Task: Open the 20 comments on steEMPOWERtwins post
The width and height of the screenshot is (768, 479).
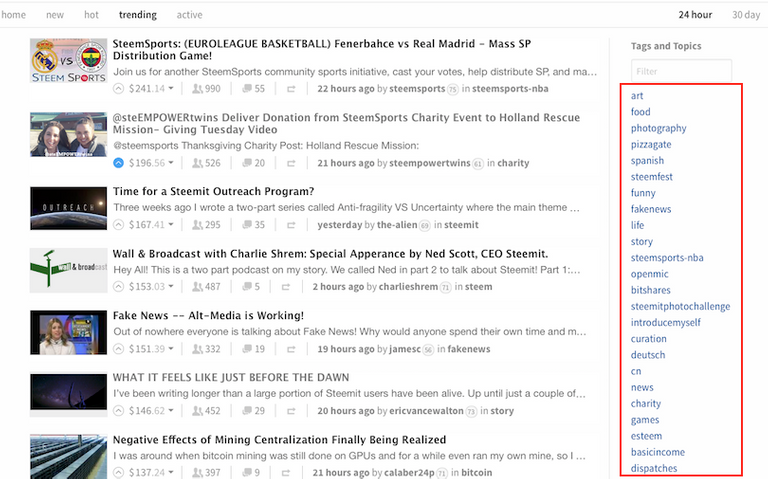Action: 254,163
